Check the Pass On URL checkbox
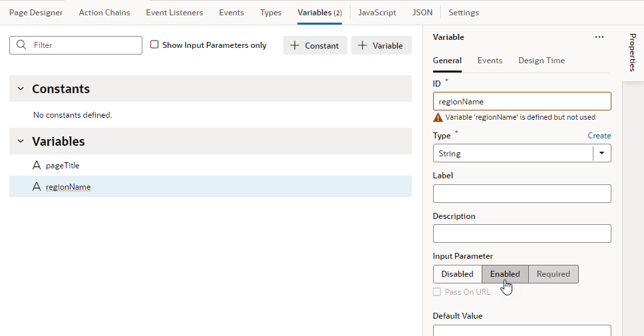The height and width of the screenshot is (336, 644). pos(437,292)
